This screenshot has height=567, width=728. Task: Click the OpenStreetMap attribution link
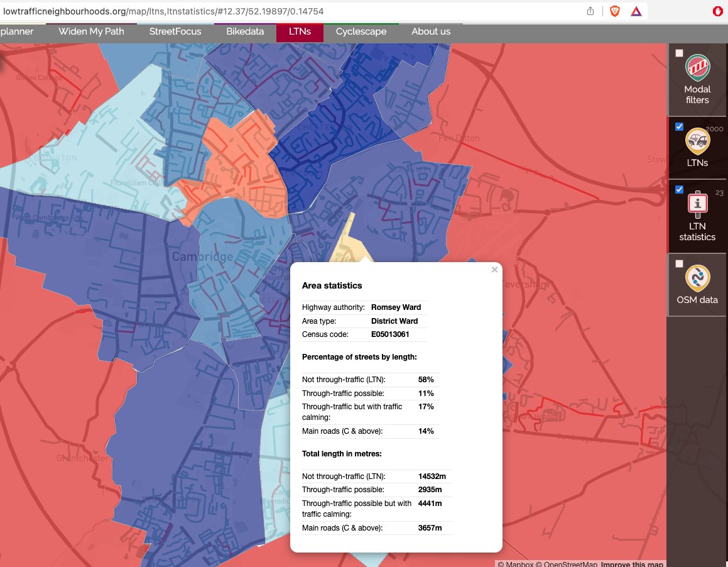(567, 564)
